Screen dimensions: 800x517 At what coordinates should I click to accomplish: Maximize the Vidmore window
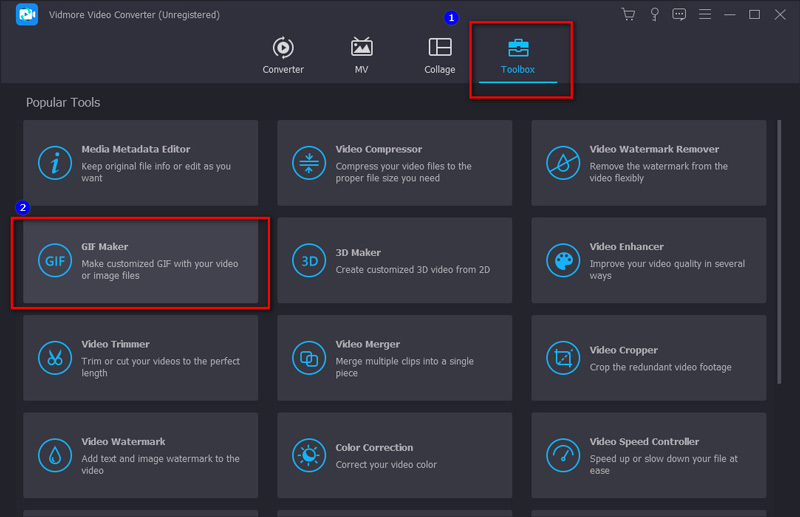[x=754, y=14]
